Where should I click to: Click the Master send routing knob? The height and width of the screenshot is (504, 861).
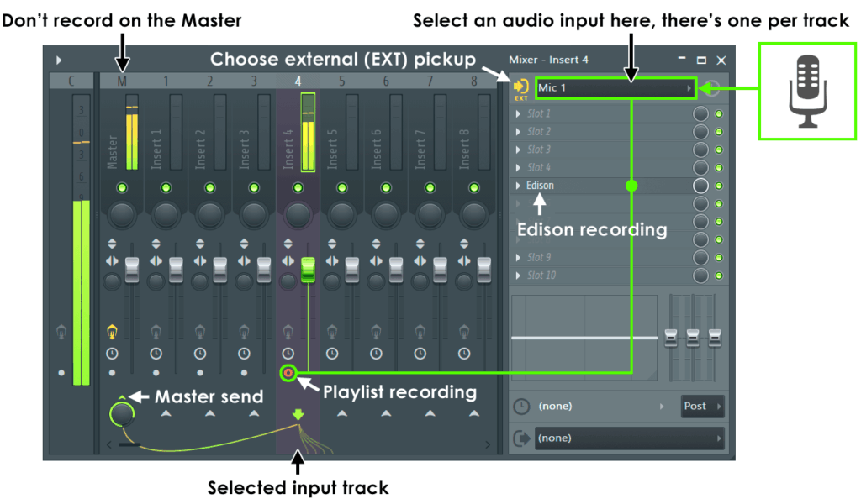(x=122, y=415)
